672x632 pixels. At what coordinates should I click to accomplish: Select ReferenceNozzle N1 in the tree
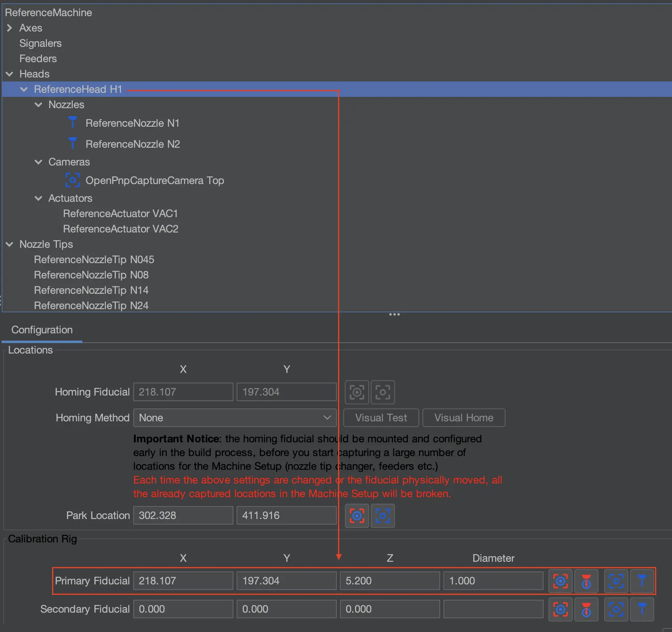coord(132,123)
